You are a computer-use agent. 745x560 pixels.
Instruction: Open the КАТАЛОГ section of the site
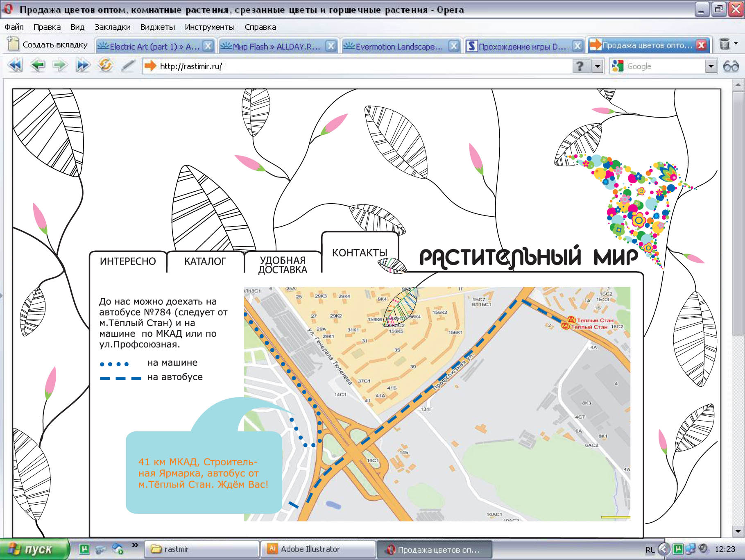[205, 261]
